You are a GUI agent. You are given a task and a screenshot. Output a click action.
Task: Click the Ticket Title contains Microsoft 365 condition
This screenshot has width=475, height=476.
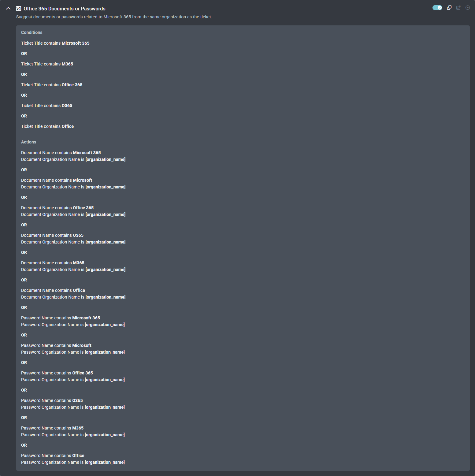coord(55,43)
